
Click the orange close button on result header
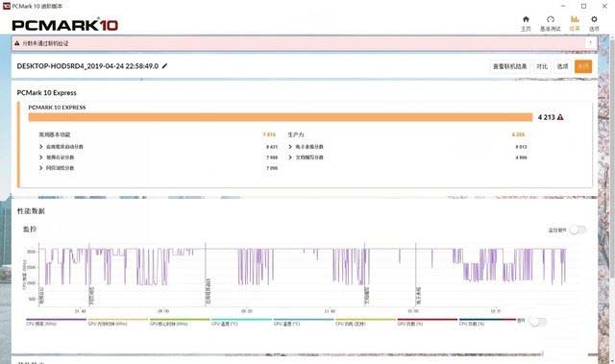click(583, 66)
